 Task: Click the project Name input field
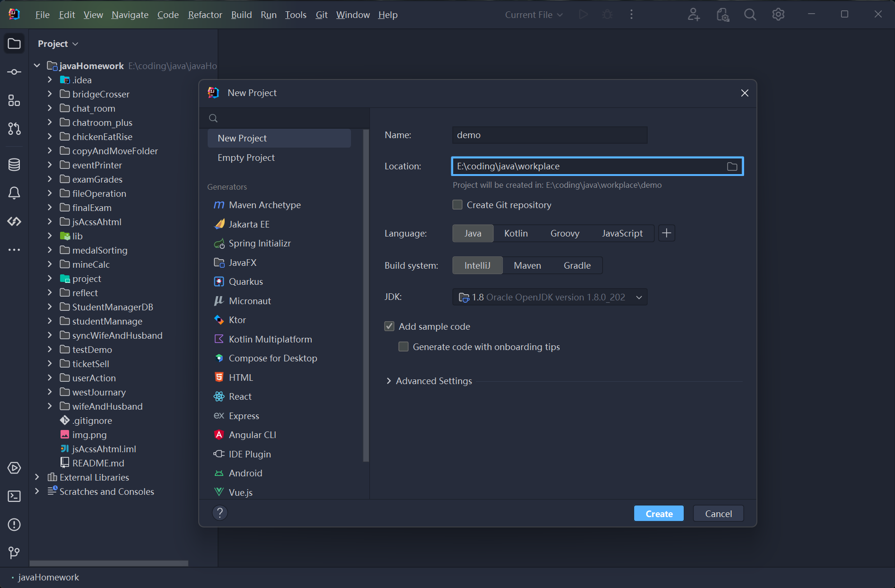[550, 135]
